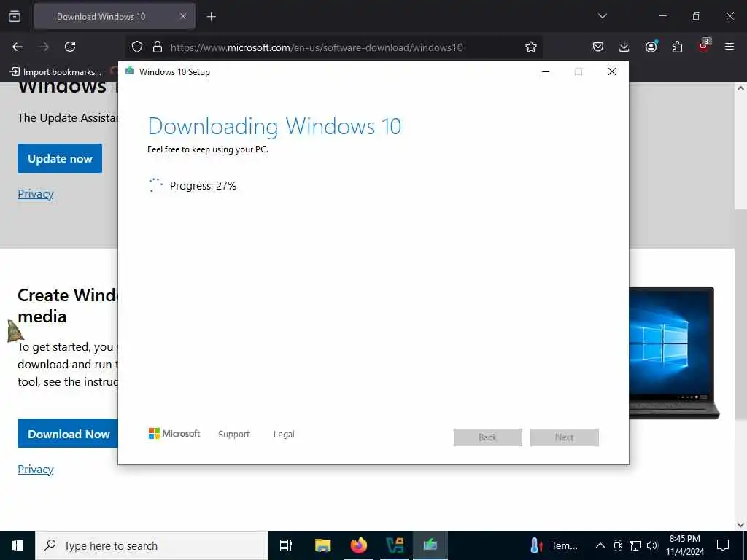This screenshot has height=560, width=747.
Task: Open Privacy link under Update now
Action: (35, 194)
